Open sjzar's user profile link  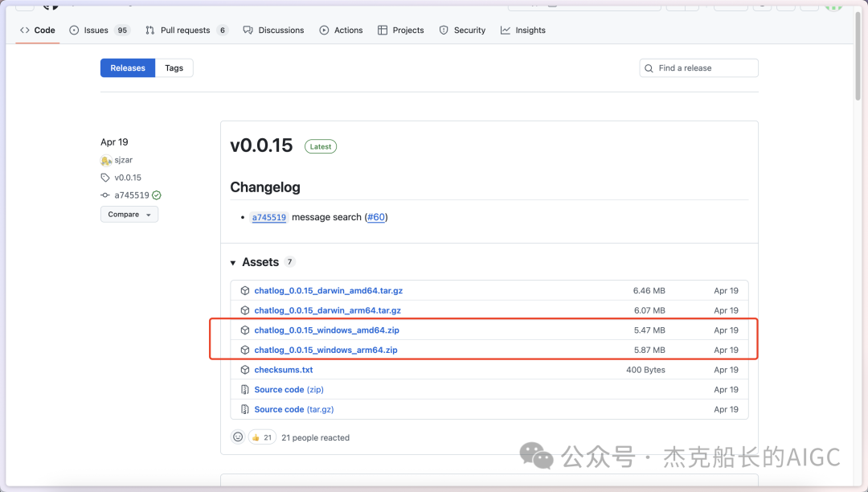coord(124,160)
